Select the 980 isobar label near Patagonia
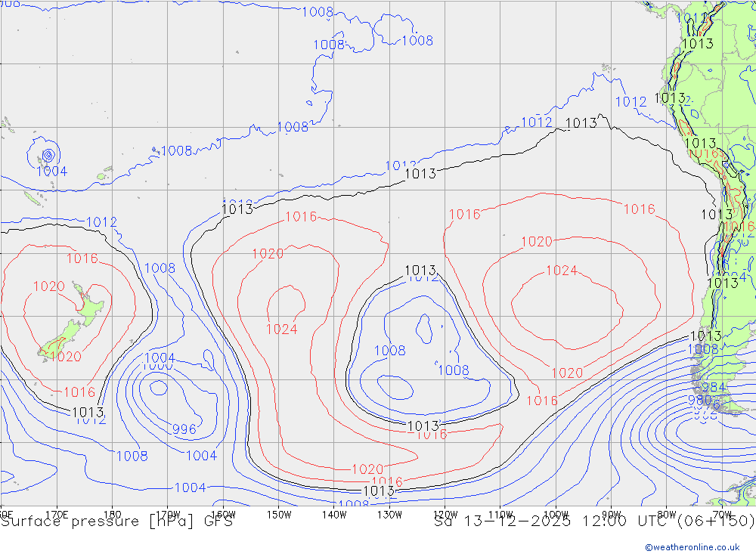The image size is (756, 554). 699,400
